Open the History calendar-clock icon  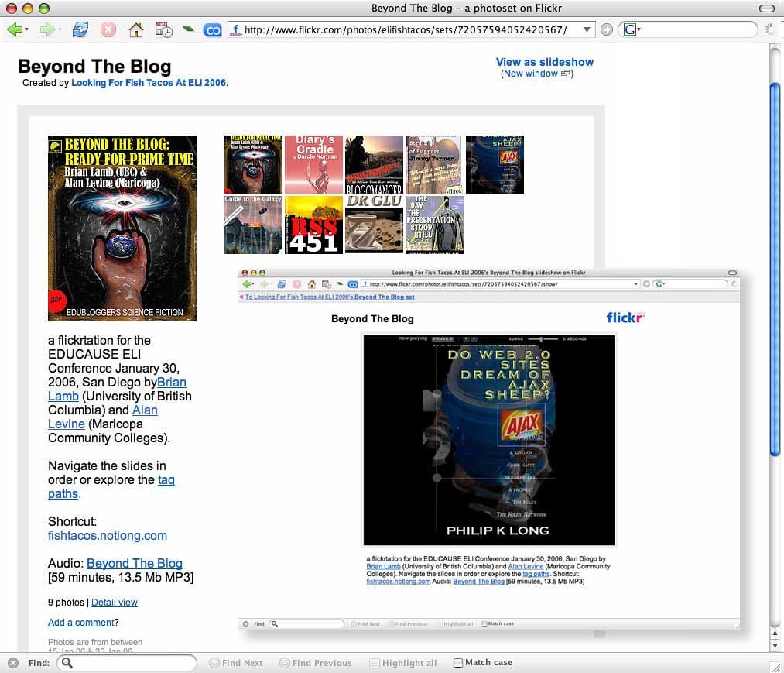point(163,30)
